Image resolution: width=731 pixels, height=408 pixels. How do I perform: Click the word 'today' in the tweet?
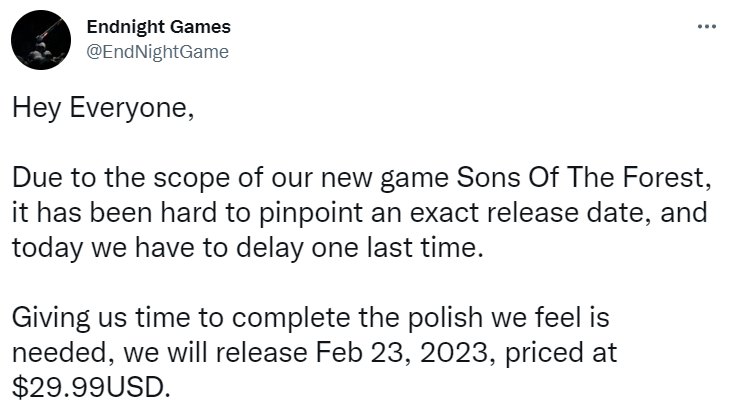47,248
